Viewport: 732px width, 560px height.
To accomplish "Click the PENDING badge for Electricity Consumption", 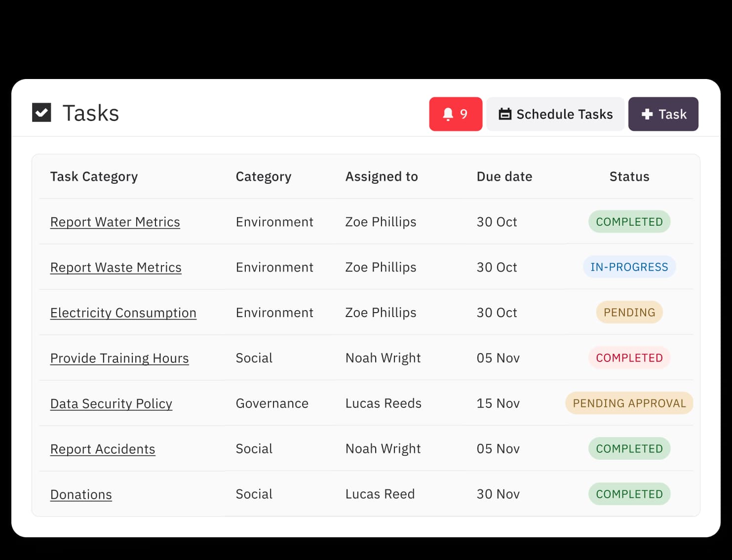I will click(629, 313).
